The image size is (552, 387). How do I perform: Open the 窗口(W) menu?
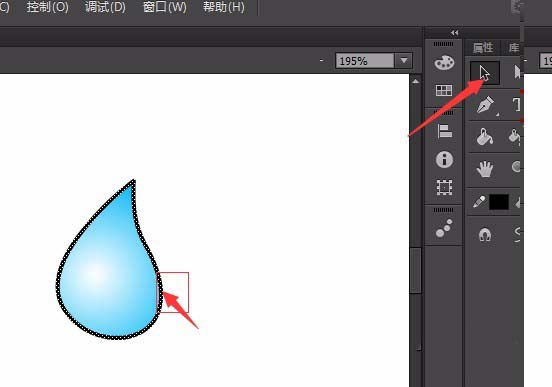coord(164,7)
